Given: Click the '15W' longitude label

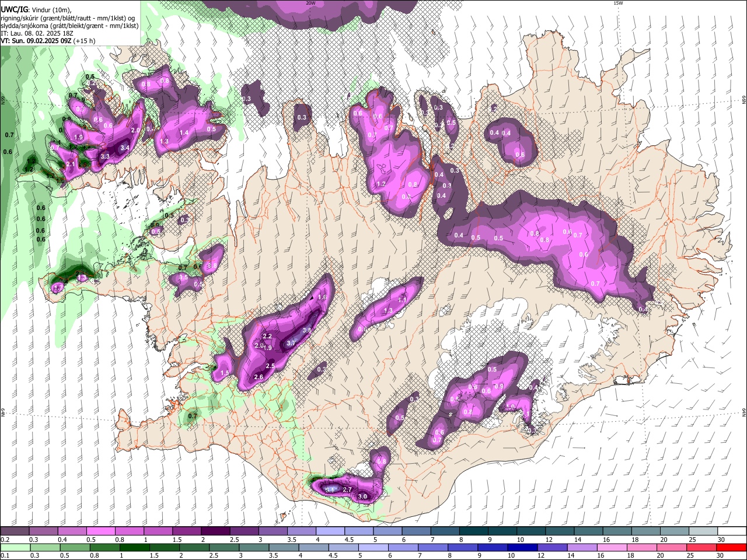Looking at the screenshot, I should pos(619,3).
